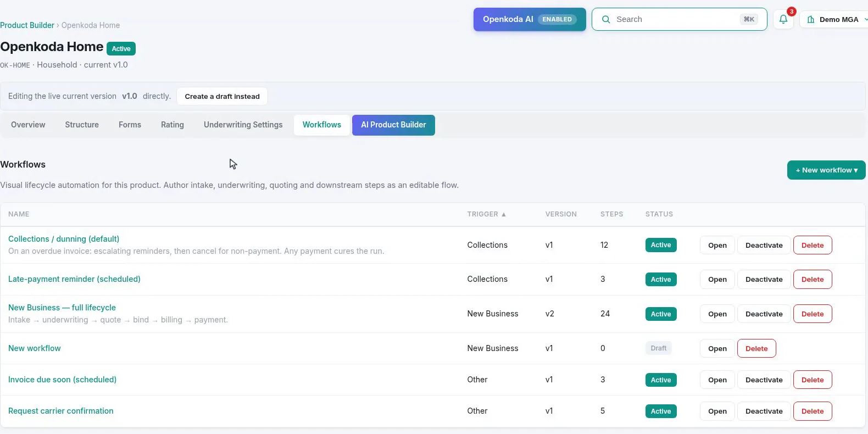868x434 pixels.
Task: Click the ⌘K shortcut badge
Action: [749, 19]
